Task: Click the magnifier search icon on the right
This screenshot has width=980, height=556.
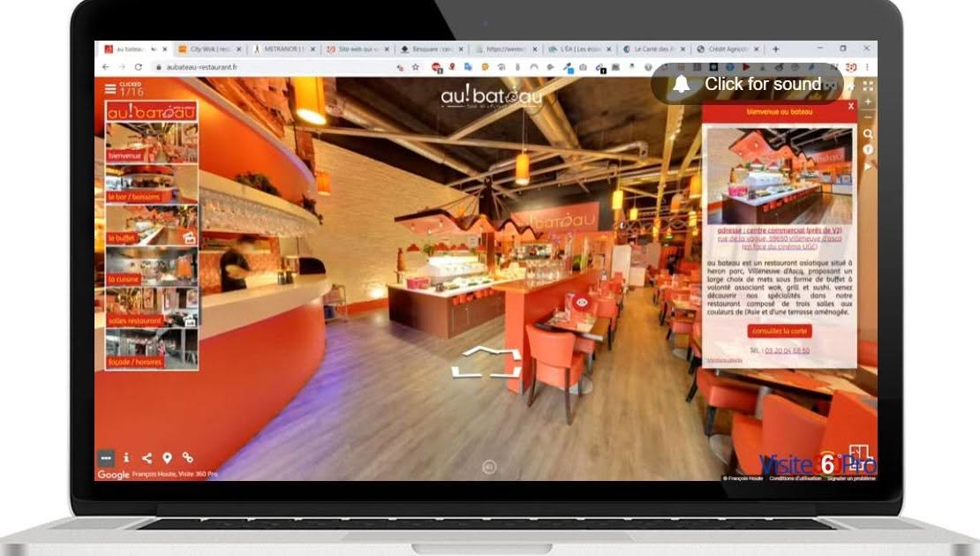Action: 868,133
